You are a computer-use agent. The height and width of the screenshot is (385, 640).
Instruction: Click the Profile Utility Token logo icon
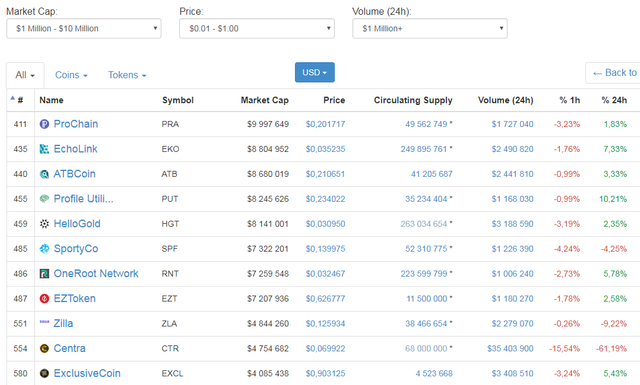click(x=44, y=199)
